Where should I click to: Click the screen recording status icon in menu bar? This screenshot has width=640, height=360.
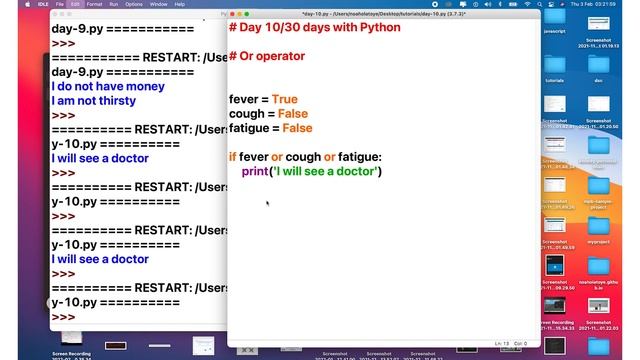tap(435, 4)
